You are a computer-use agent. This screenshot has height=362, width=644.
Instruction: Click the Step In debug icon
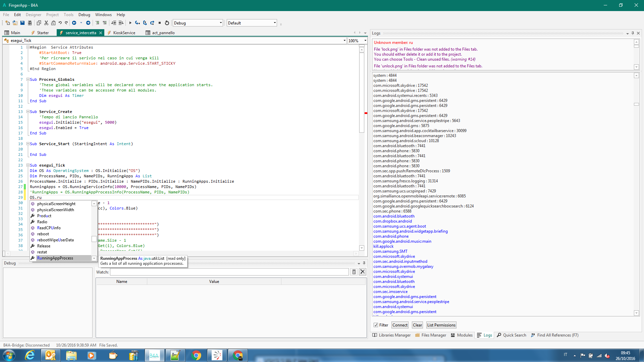point(138,23)
